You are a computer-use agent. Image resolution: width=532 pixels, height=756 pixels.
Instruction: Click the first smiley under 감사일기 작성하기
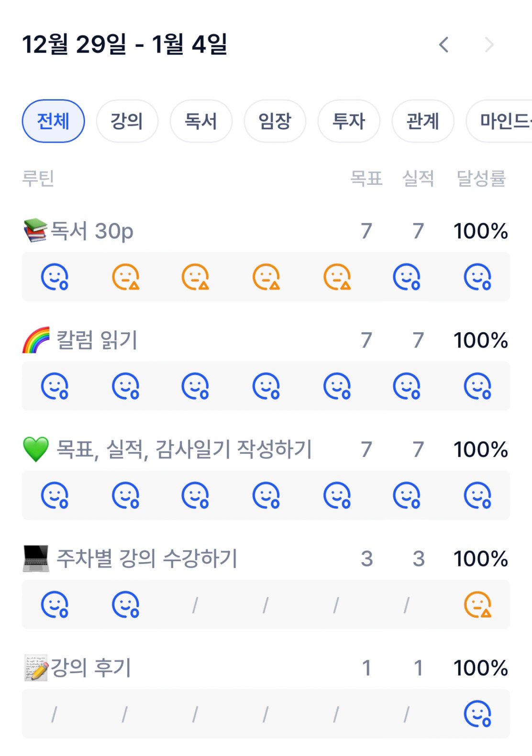pyautogui.click(x=55, y=496)
